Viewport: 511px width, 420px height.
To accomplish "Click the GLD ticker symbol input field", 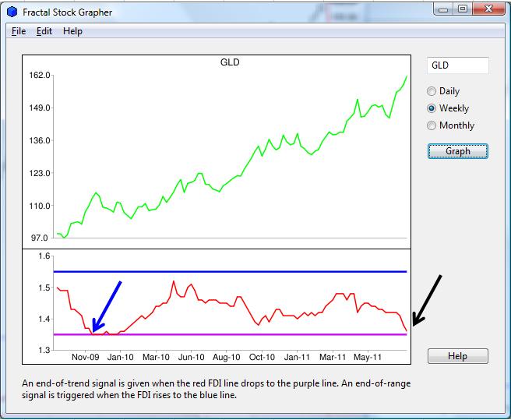I will pos(457,66).
